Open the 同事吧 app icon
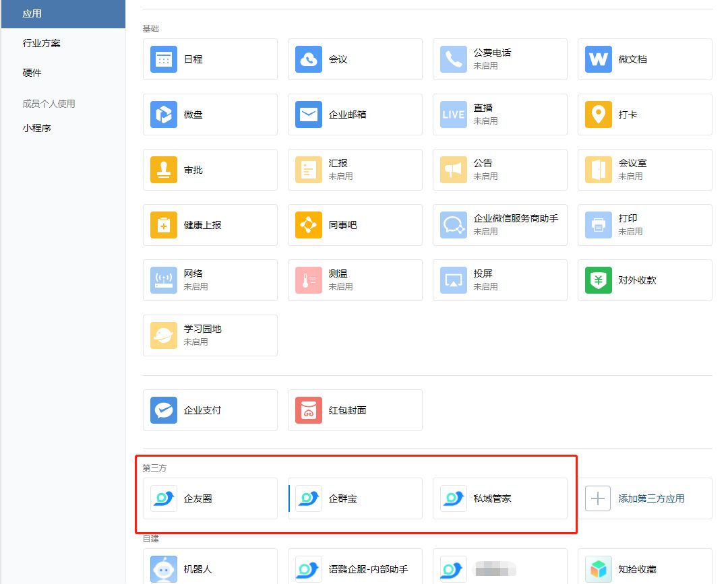 pyautogui.click(x=309, y=225)
